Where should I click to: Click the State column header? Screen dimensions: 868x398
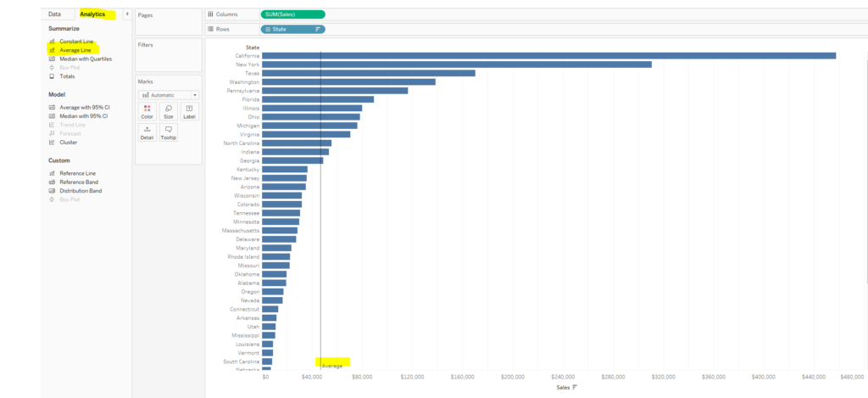click(253, 48)
